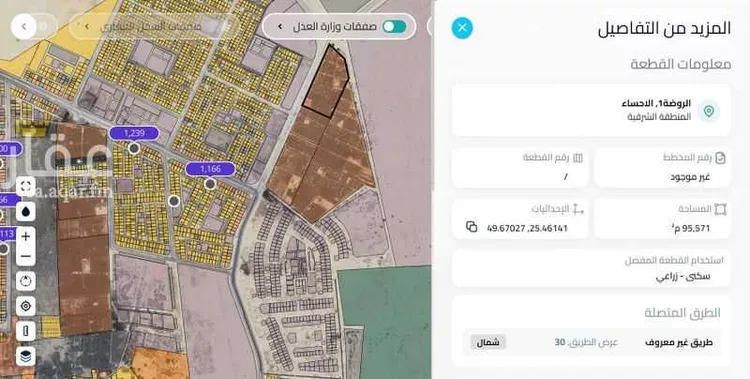Image resolution: width=750 pixels, height=379 pixels.
Task: Click the ruler measure tool icon
Action: point(26,331)
